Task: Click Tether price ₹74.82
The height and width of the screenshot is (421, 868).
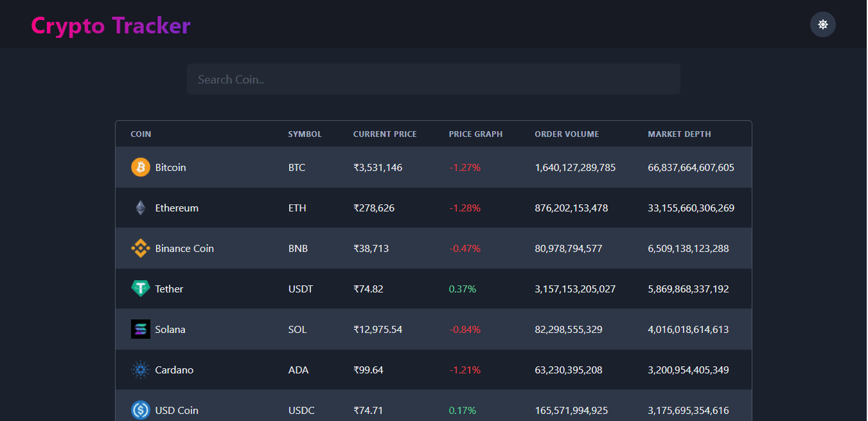Action: point(368,289)
